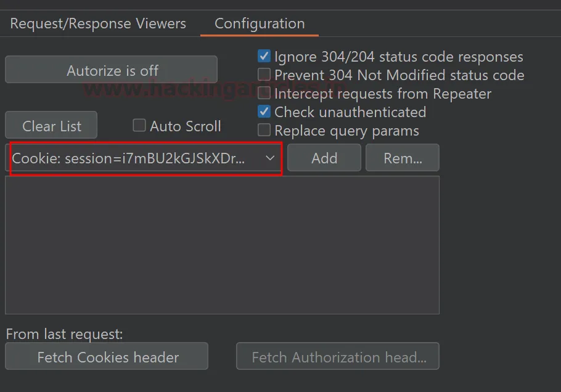Switch to the Request/Response Viewers tab

(98, 24)
